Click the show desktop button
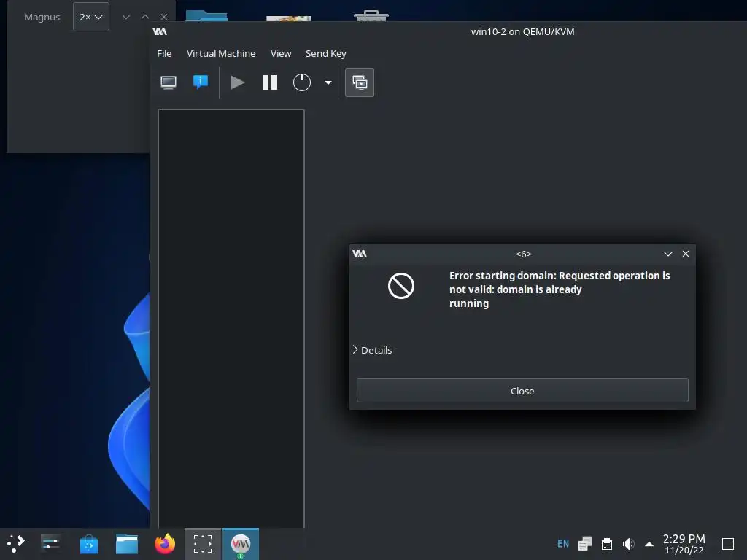The height and width of the screenshot is (560, 747). tap(727, 544)
